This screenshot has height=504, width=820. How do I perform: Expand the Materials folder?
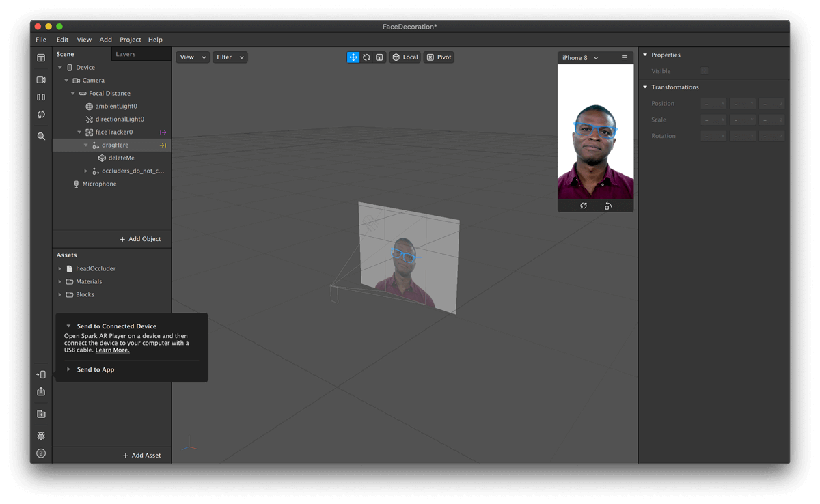[60, 282]
